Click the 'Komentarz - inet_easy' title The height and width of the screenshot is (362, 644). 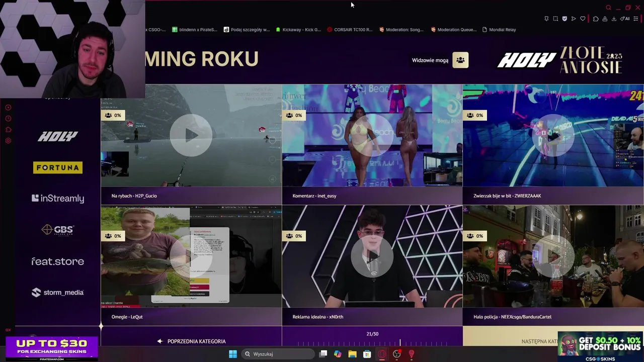pyautogui.click(x=314, y=196)
